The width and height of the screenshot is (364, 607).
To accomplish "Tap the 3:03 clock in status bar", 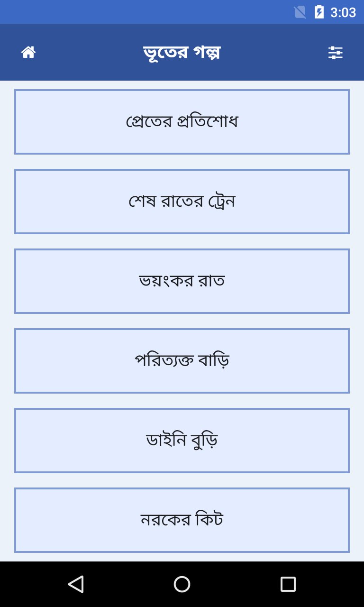I will [x=343, y=12].
